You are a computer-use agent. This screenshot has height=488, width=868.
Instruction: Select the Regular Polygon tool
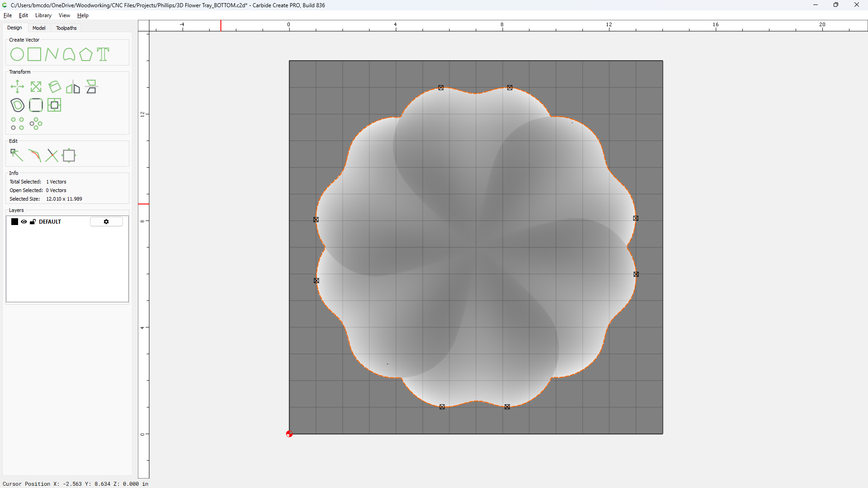pyautogui.click(x=86, y=54)
